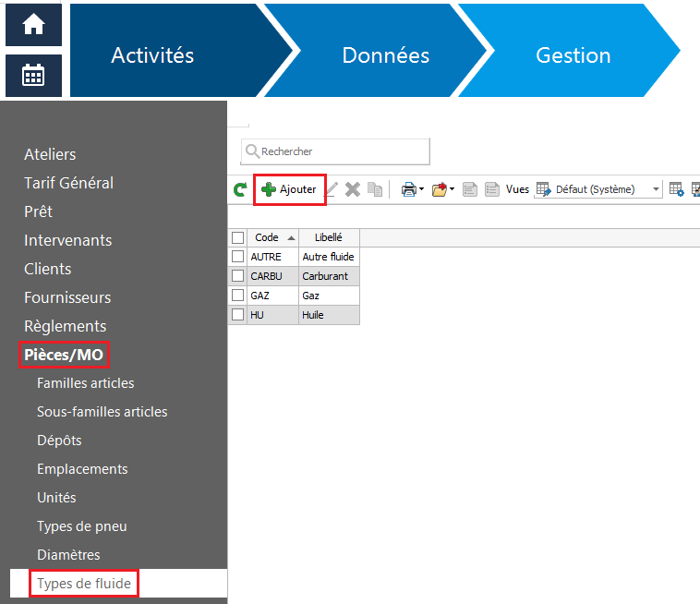Click the green refresh icon

pos(240,189)
